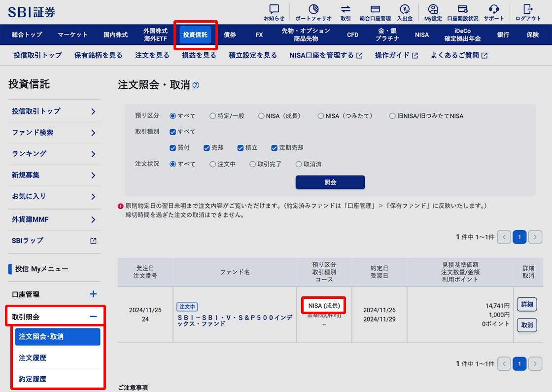Open the サポート headset icon
The width and height of the screenshot is (552, 392).
point(493,9)
